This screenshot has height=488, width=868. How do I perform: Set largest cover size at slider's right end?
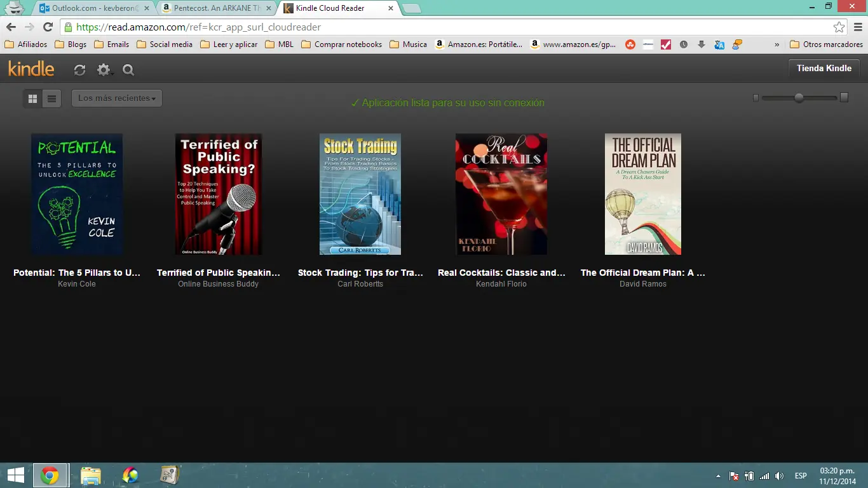point(844,97)
